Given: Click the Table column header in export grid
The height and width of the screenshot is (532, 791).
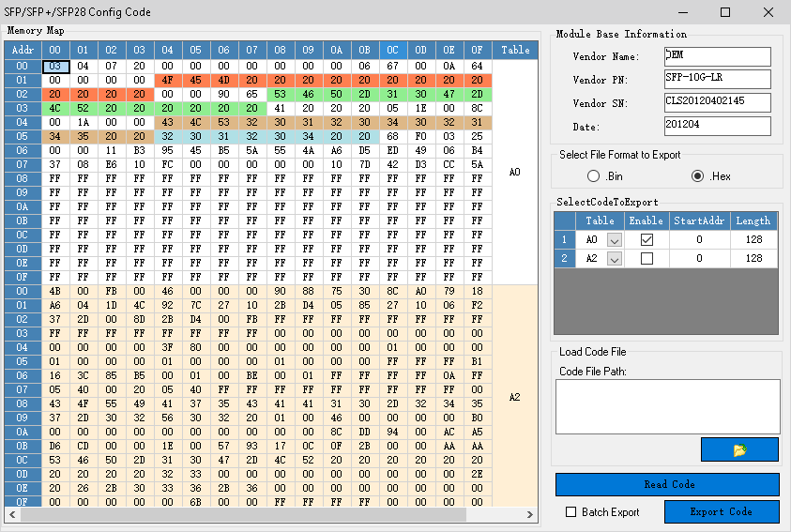Looking at the screenshot, I should pyautogui.click(x=600, y=220).
